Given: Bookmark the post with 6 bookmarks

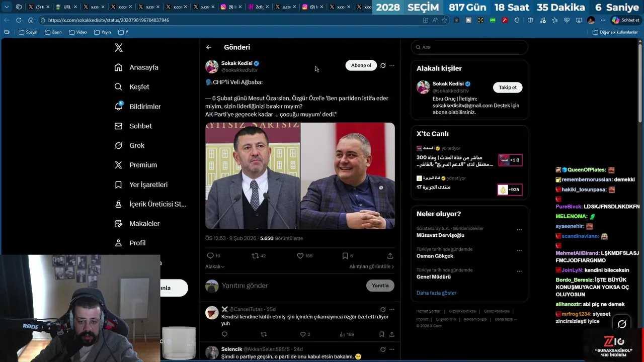Looking at the screenshot, I should [348, 256].
